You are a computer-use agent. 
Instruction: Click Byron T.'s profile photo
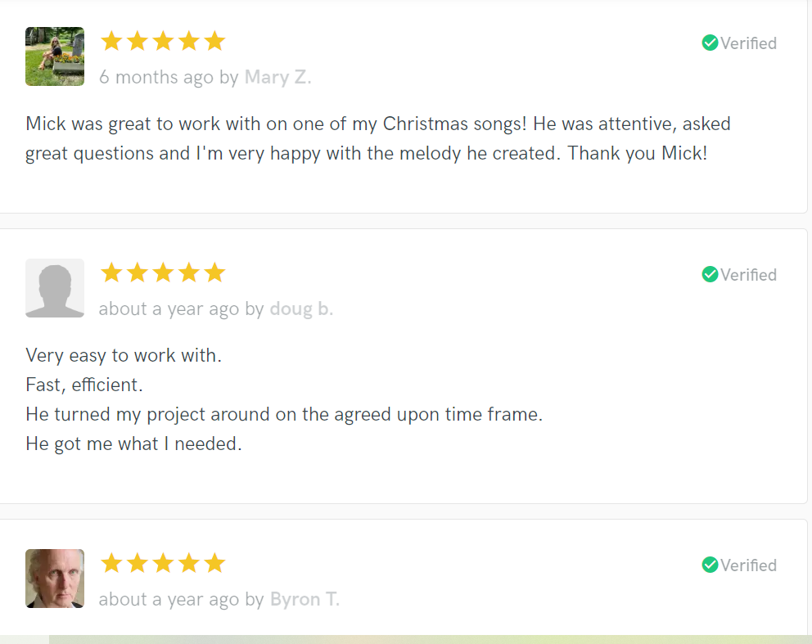click(x=55, y=579)
